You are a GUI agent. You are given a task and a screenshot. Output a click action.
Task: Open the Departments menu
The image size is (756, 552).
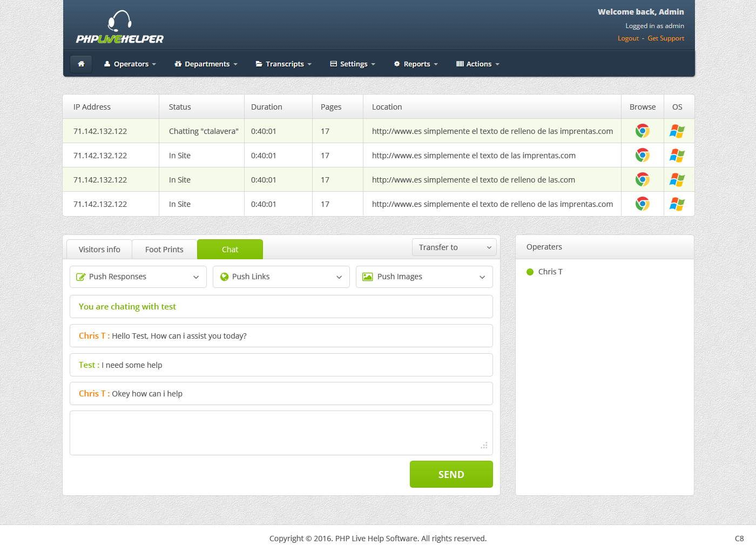pos(206,64)
